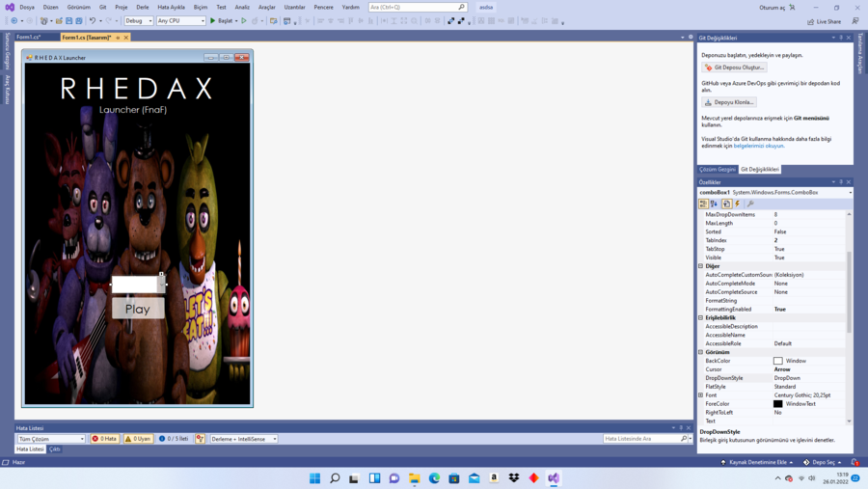868x489 pixels.
Task: Open the Dosya menu
Action: 27,7
